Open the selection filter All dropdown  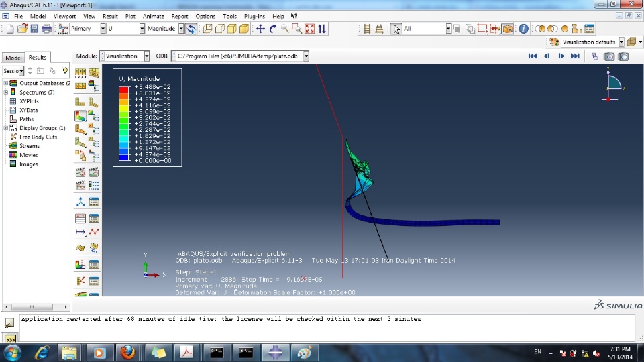[x=449, y=29]
